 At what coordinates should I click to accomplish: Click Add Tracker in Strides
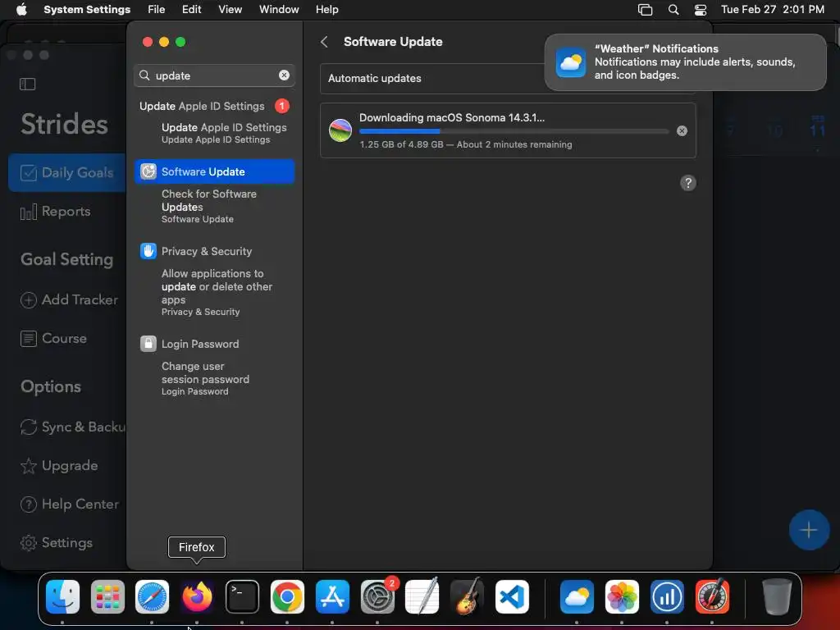tap(69, 299)
